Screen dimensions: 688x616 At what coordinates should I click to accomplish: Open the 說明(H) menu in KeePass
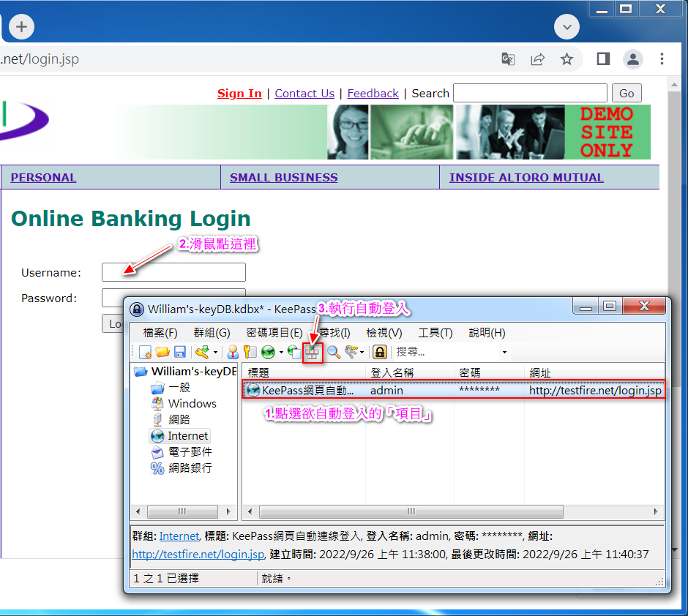pos(487,333)
